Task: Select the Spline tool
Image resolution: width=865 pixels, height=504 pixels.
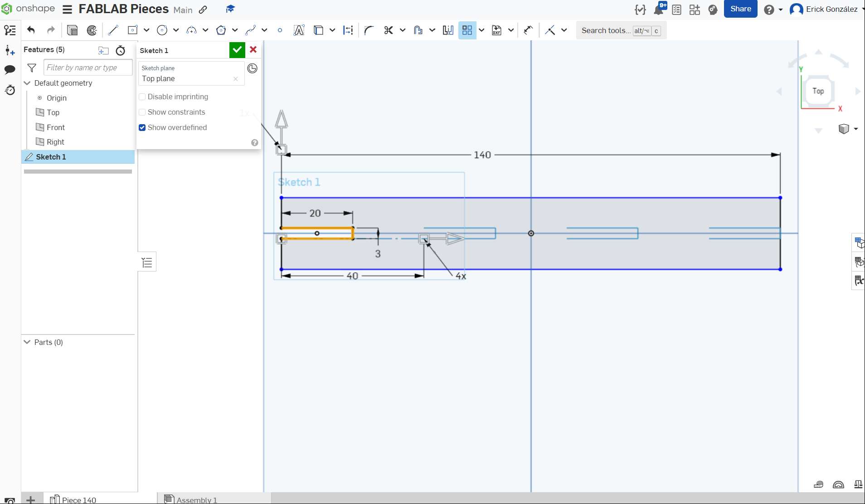Action: [250, 30]
